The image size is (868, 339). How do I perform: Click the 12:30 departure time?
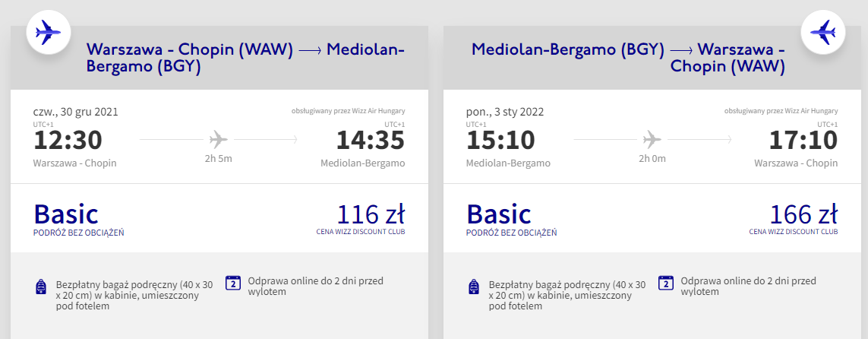click(x=68, y=141)
